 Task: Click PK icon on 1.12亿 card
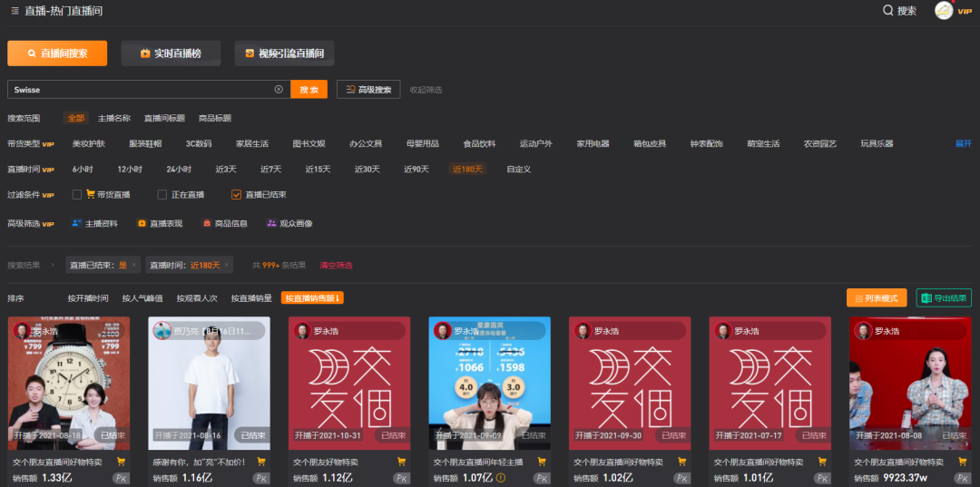tap(402, 478)
